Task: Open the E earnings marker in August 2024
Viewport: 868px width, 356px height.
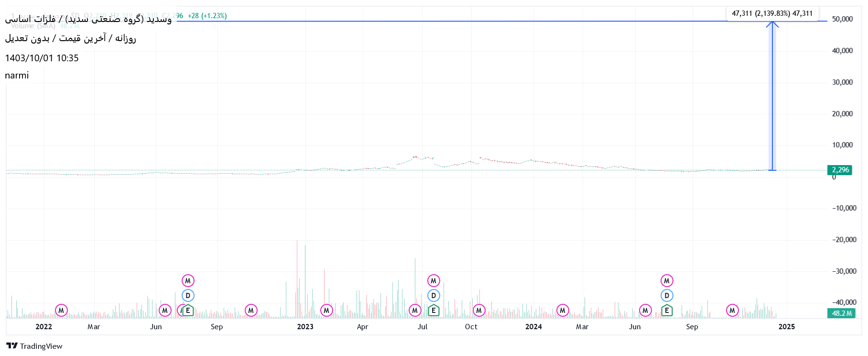Action: (x=667, y=311)
